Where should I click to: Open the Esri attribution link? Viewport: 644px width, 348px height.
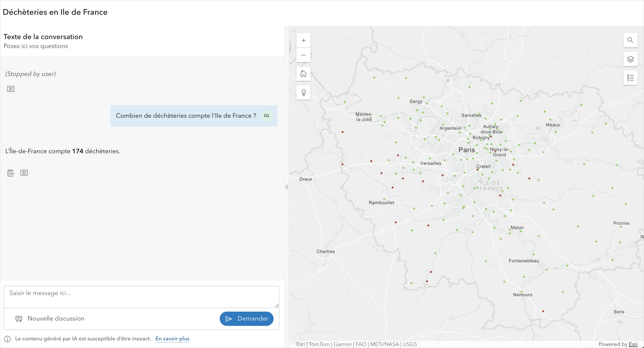[633, 344]
